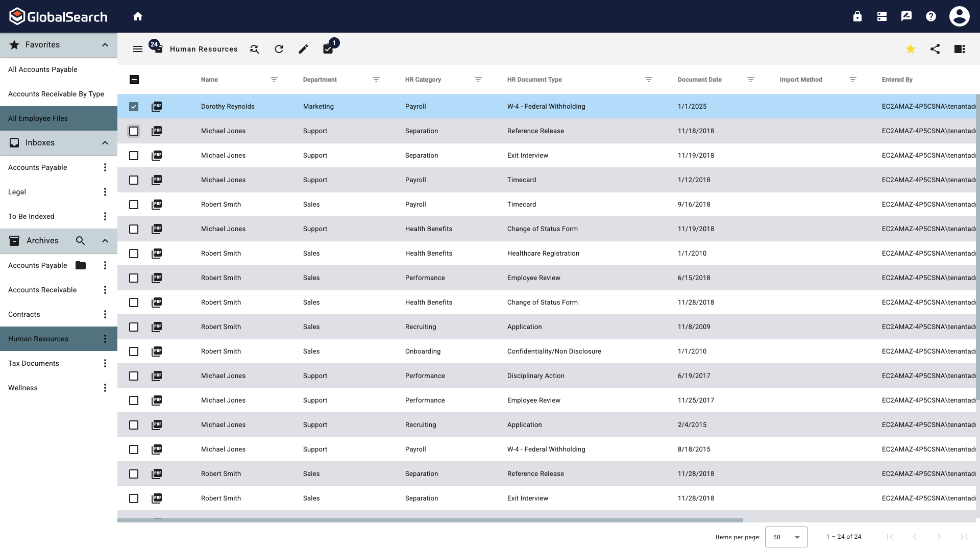980x551 pixels.
Task: Click the home icon in top bar
Action: (x=138, y=16)
